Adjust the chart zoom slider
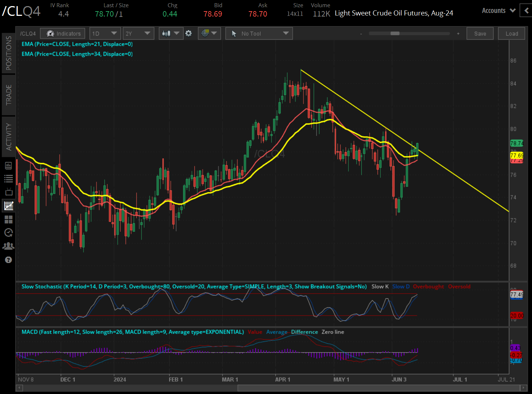532x394 pixels. (x=394, y=33)
